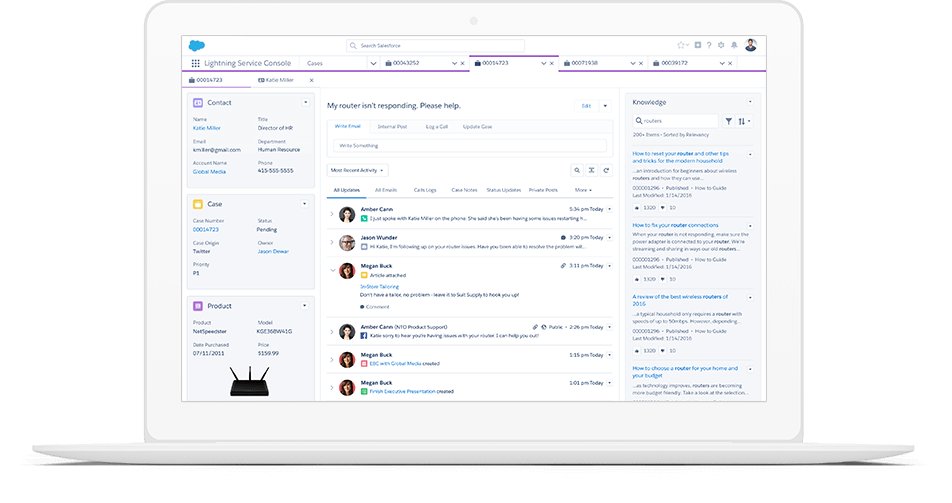Open dropdown arrow next to Edit button
Screen dimensions: 952x503
click(604, 105)
